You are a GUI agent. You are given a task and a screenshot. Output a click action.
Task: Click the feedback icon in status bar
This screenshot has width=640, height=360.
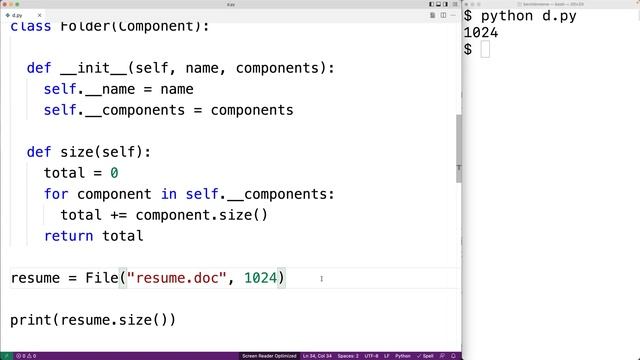click(x=442, y=356)
